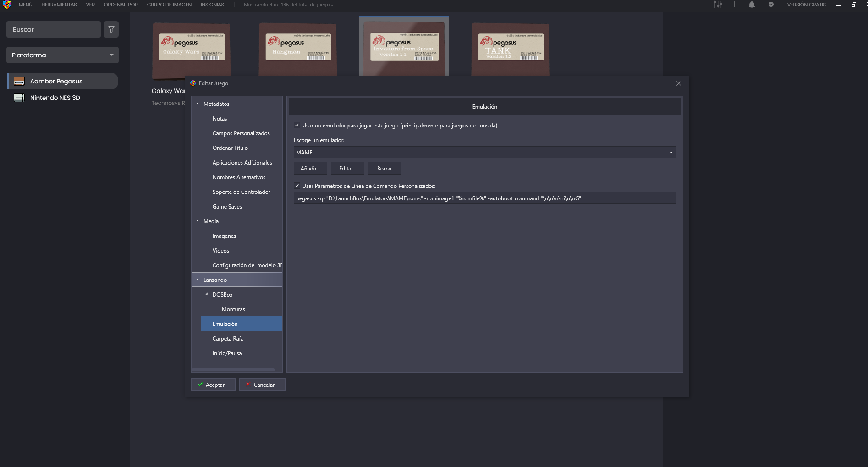Click the Añadir... emulator button

[x=310, y=168]
